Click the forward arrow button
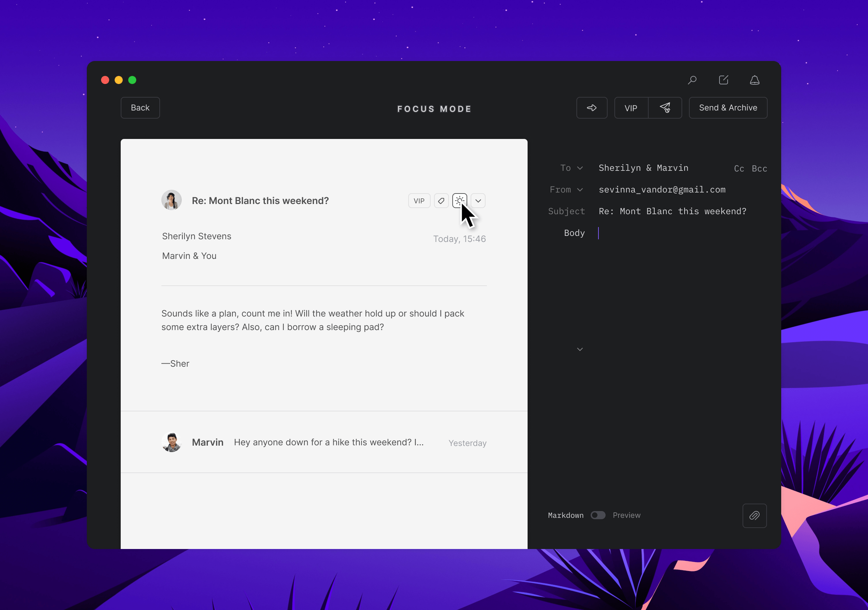Screen dimensions: 868x610 click(592, 108)
